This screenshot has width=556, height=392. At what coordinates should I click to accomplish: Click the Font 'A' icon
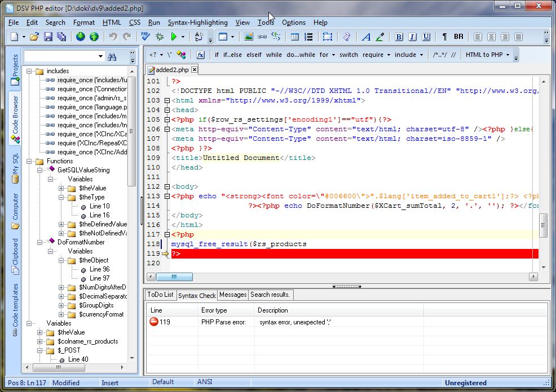pos(367,37)
